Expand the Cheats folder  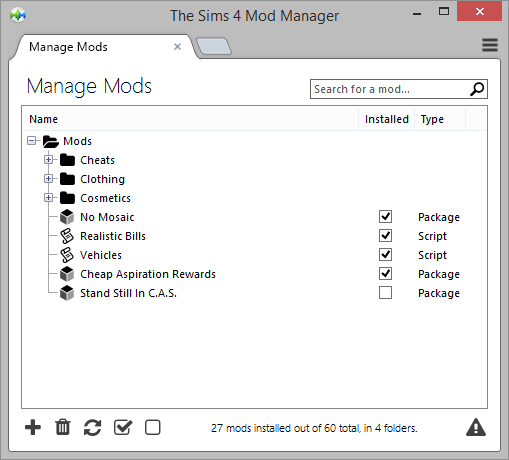(x=48, y=160)
